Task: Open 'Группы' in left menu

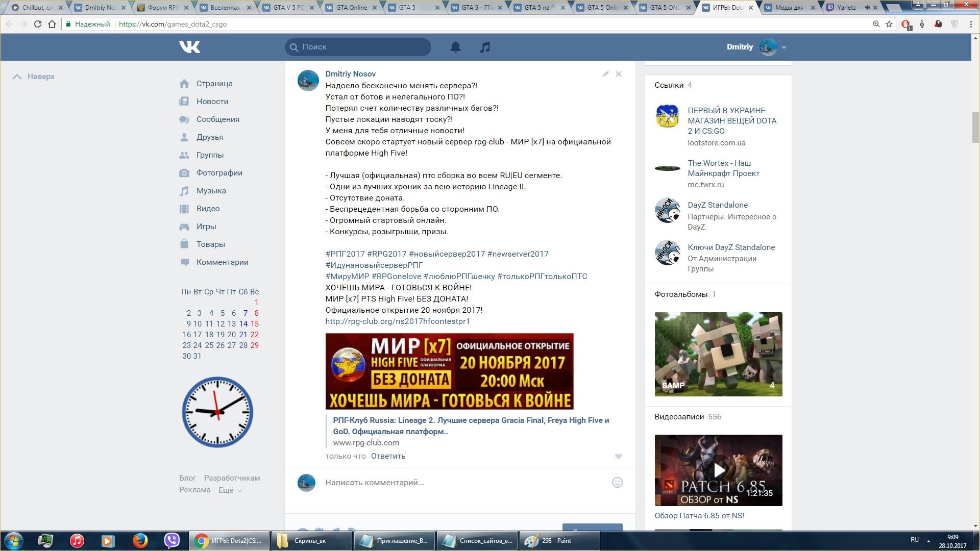Action: tap(210, 155)
